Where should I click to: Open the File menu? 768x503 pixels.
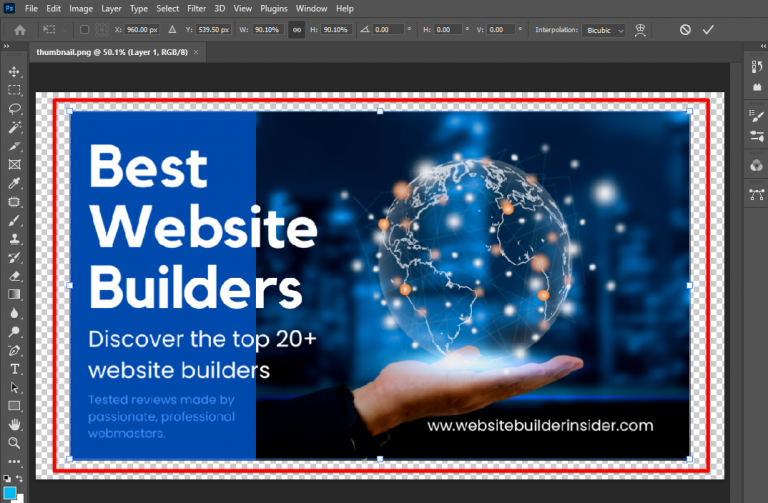click(31, 8)
